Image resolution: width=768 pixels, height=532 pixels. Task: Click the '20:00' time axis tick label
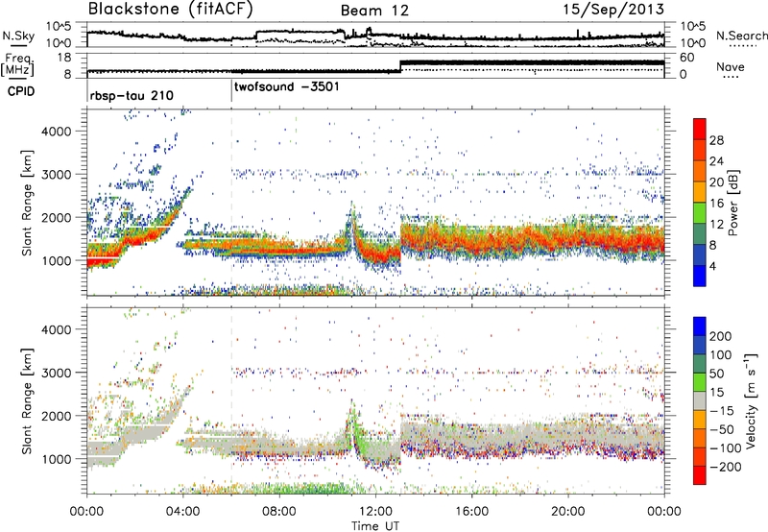tap(567, 512)
